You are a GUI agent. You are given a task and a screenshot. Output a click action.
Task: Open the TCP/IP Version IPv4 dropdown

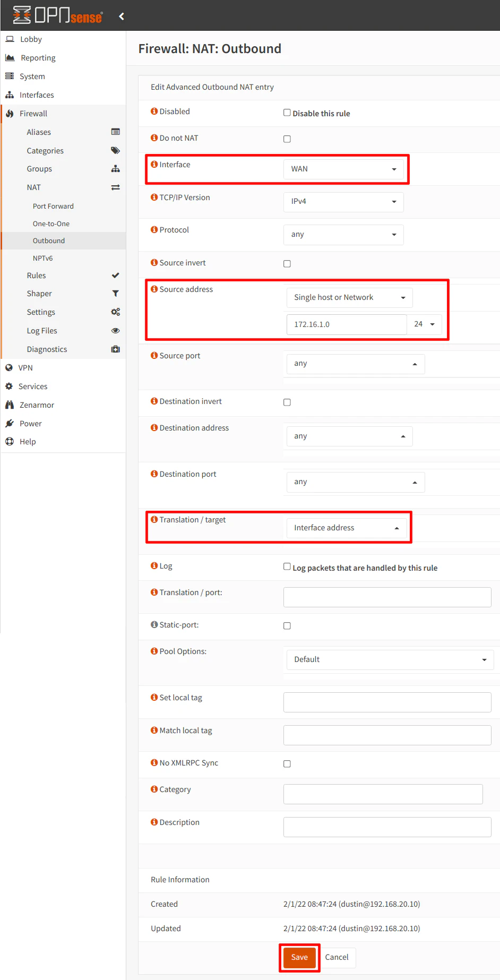[343, 202]
